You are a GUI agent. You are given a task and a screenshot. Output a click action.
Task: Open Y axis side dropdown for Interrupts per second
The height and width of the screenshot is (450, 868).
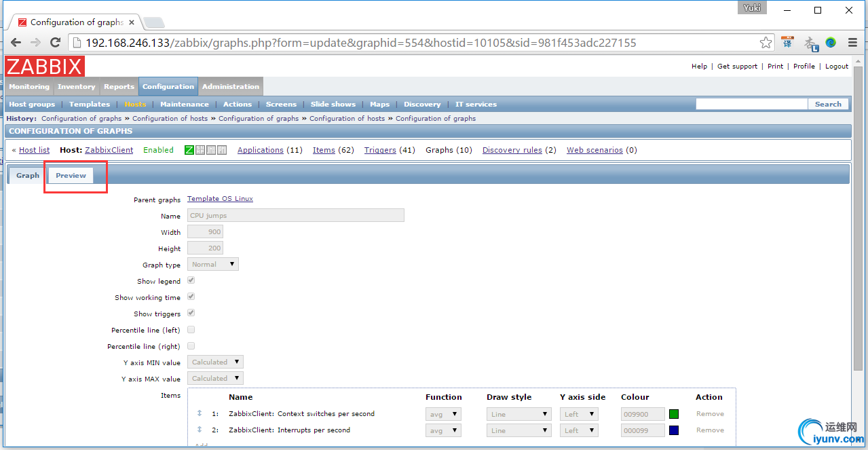(579, 430)
